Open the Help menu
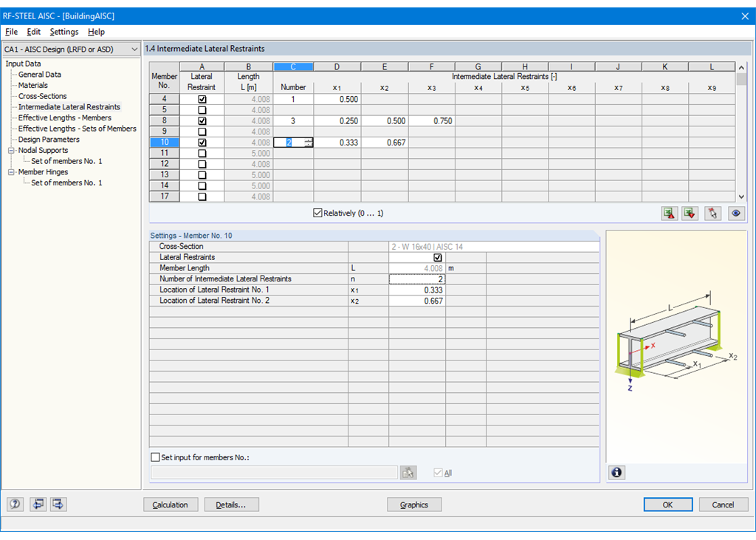The height and width of the screenshot is (540, 756). 96,32
